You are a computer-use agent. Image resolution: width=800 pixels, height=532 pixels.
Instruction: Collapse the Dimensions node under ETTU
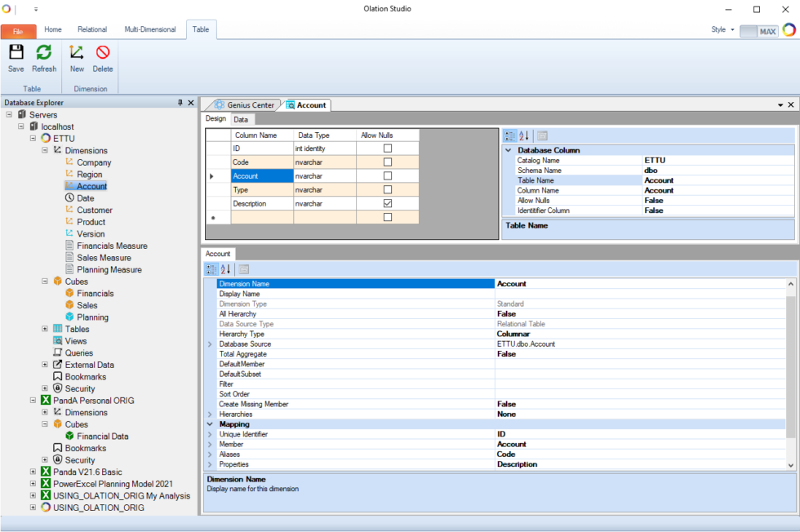(x=45, y=150)
